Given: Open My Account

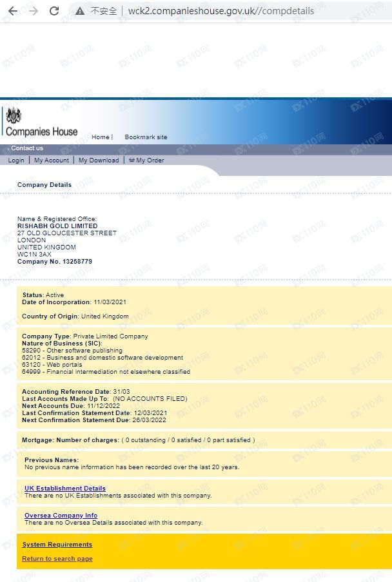Looking at the screenshot, I should pyautogui.click(x=52, y=160).
